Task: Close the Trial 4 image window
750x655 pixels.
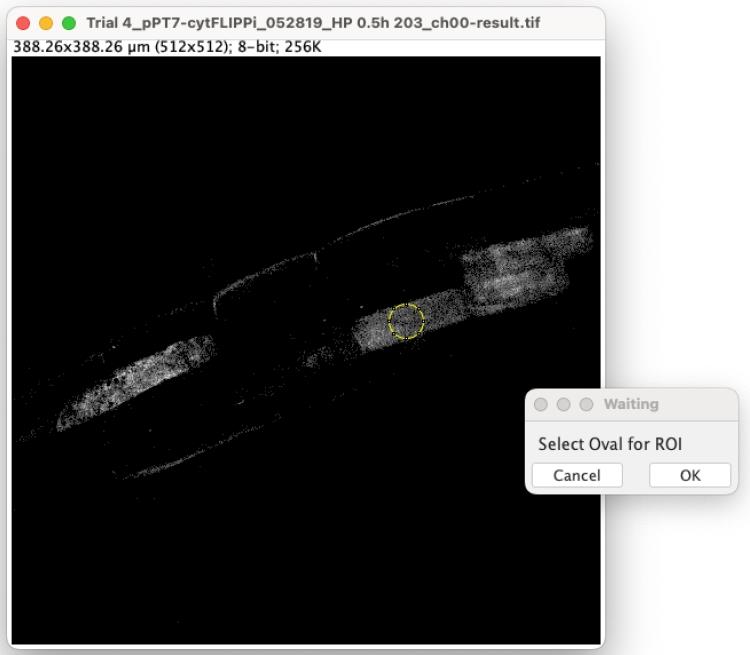Action: point(23,22)
